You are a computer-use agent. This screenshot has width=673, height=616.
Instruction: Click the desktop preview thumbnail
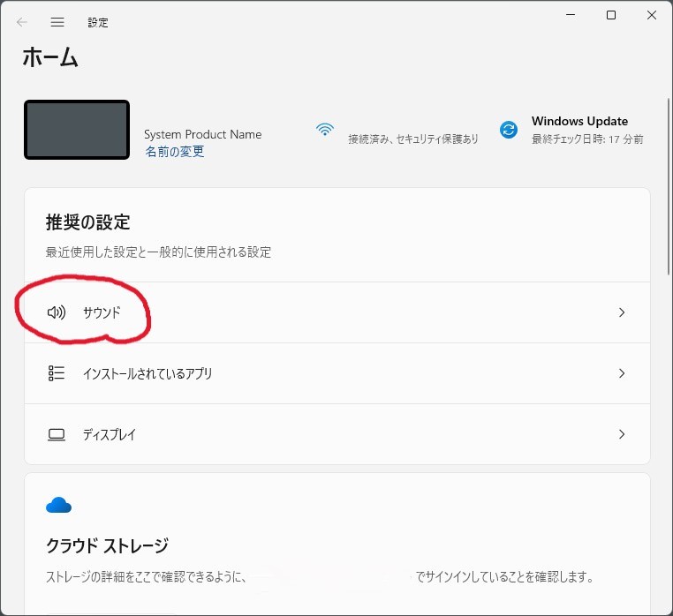point(77,130)
